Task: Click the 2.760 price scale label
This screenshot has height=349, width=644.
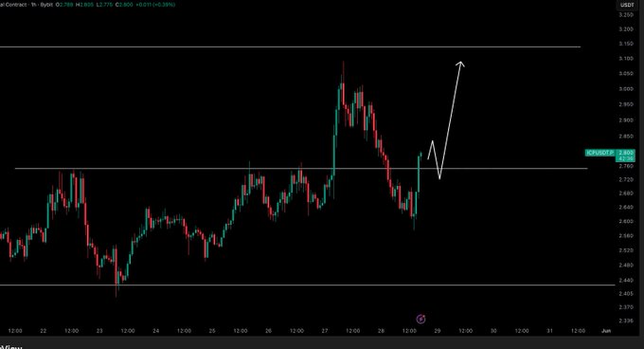Action: (x=625, y=166)
